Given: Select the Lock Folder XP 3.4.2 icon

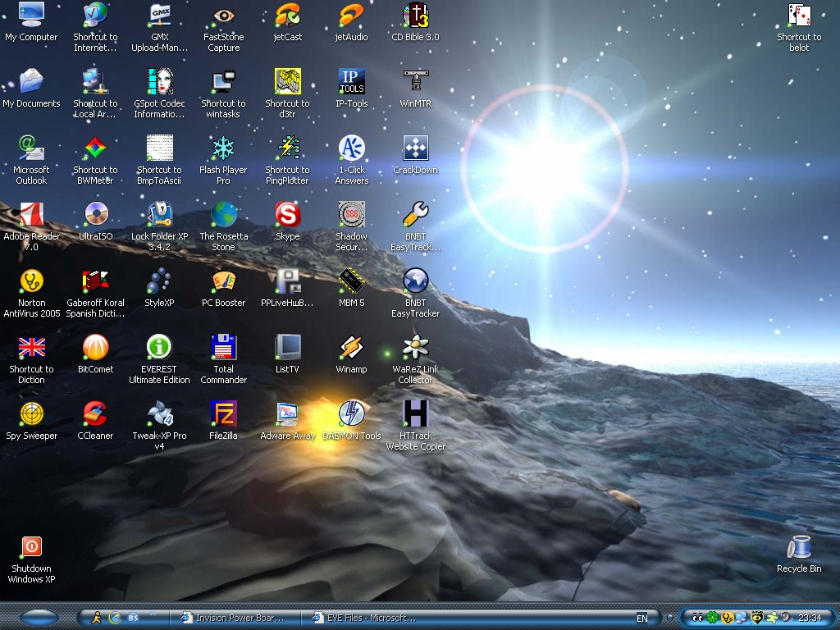Looking at the screenshot, I should (160, 214).
